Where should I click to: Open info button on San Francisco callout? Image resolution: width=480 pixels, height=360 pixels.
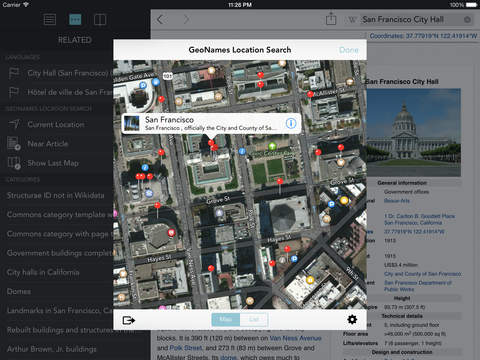point(291,123)
